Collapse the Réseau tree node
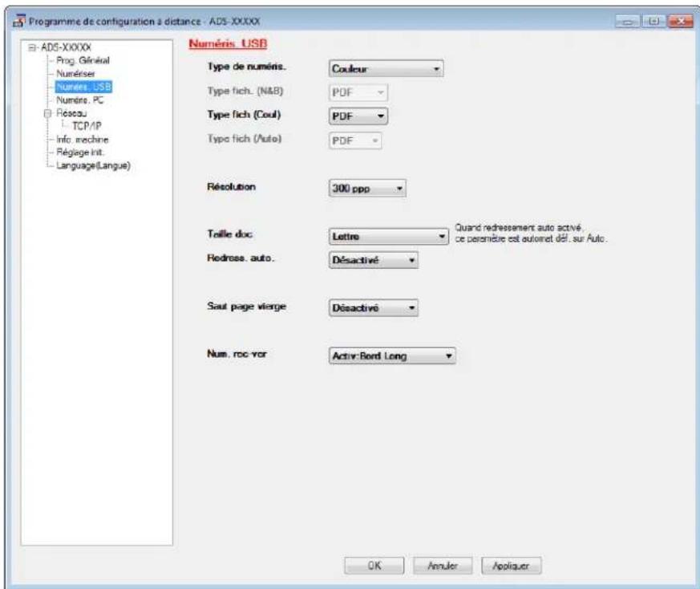Image resolution: width=700 pixels, height=589 pixels. [48, 113]
